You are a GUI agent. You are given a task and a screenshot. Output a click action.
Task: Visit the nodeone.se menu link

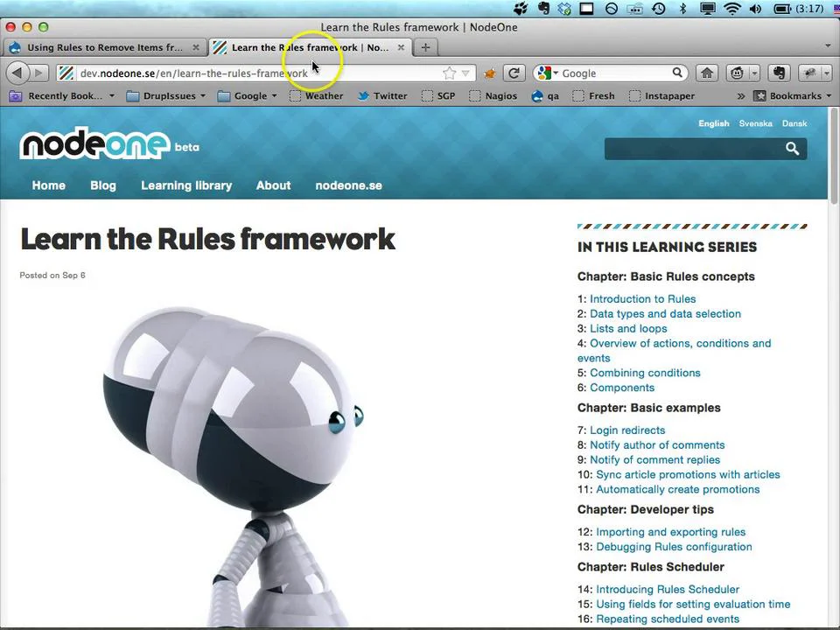point(349,185)
